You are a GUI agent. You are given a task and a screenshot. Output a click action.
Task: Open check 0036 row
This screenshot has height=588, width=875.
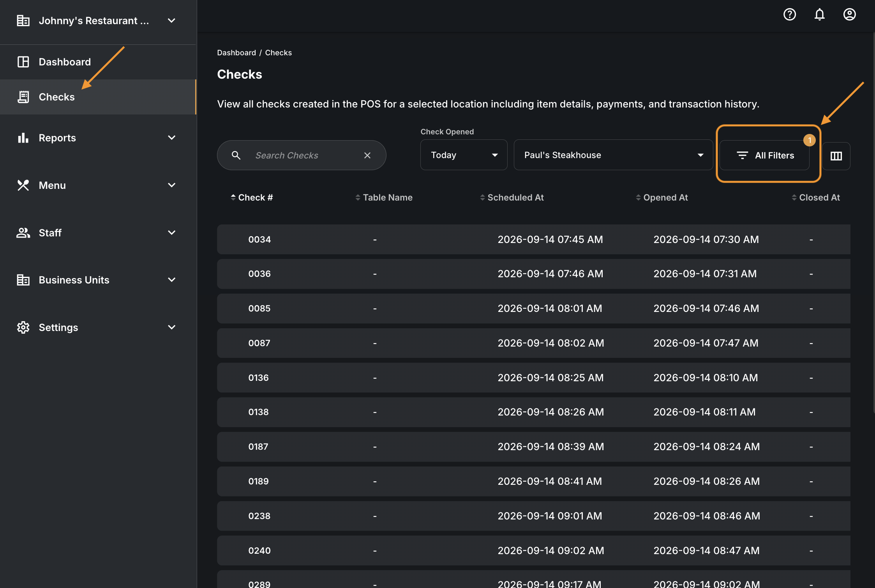pos(534,274)
